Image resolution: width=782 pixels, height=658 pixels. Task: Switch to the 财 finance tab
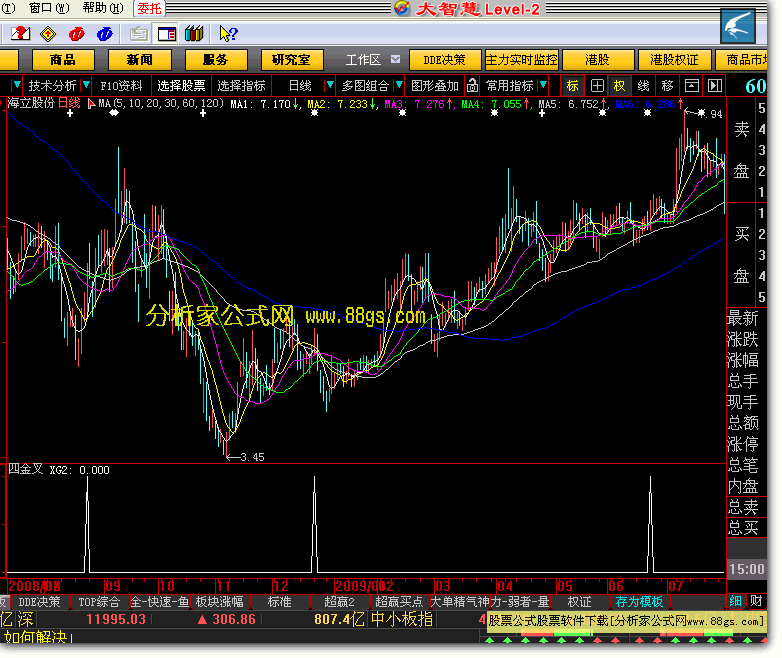(x=756, y=601)
